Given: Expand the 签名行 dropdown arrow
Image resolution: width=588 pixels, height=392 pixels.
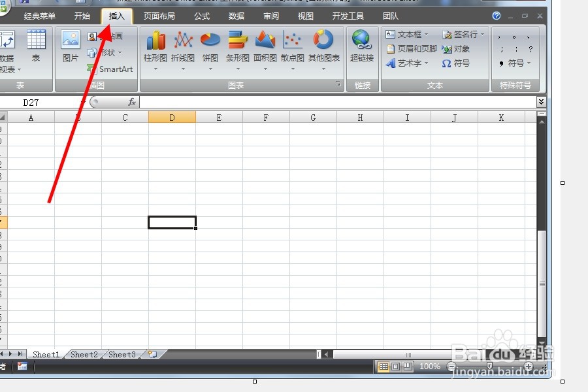Looking at the screenshot, I should pyautogui.click(x=482, y=35).
